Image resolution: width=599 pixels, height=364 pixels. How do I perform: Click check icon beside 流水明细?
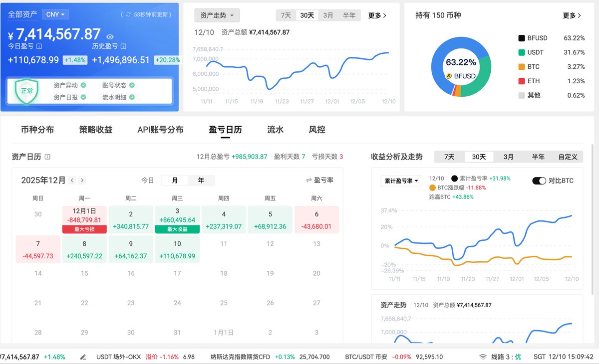click(x=132, y=98)
